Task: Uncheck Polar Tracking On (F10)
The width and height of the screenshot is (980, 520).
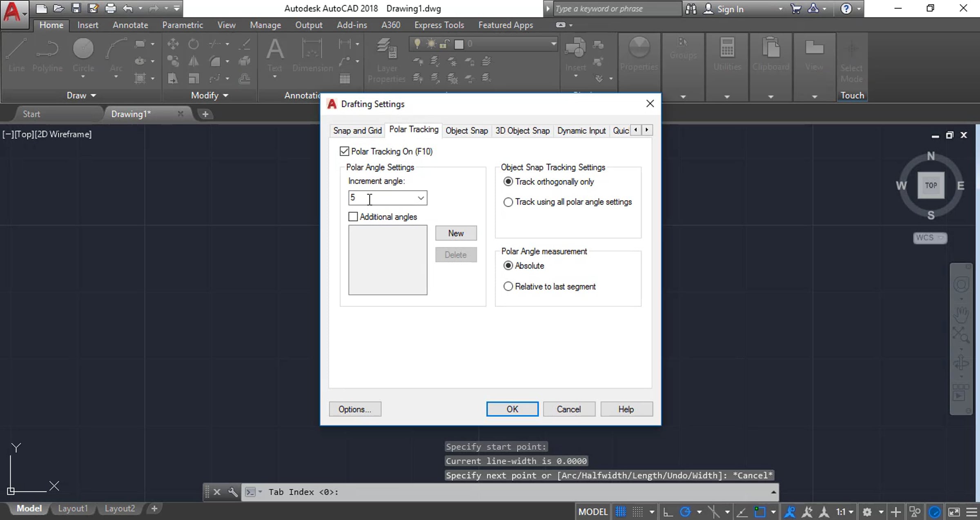Action: coord(344,151)
